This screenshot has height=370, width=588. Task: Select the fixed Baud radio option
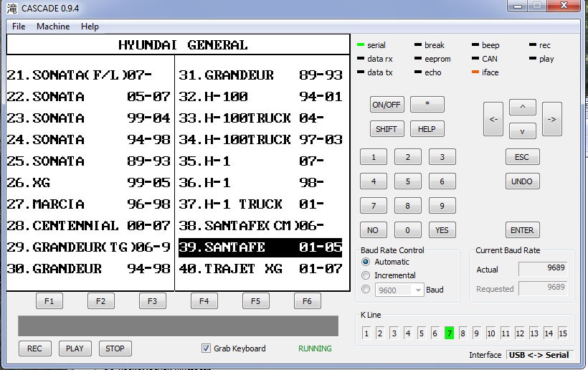pyautogui.click(x=366, y=290)
